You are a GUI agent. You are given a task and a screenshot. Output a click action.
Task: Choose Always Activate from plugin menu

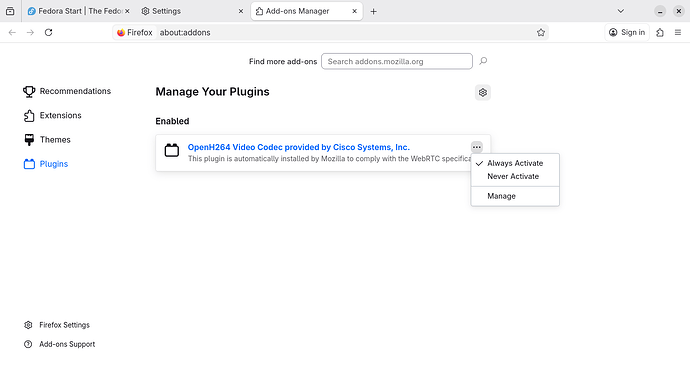pyautogui.click(x=515, y=163)
